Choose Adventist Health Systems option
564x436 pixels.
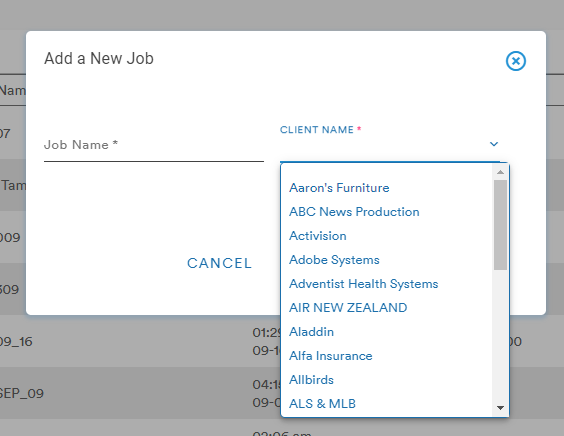364,284
